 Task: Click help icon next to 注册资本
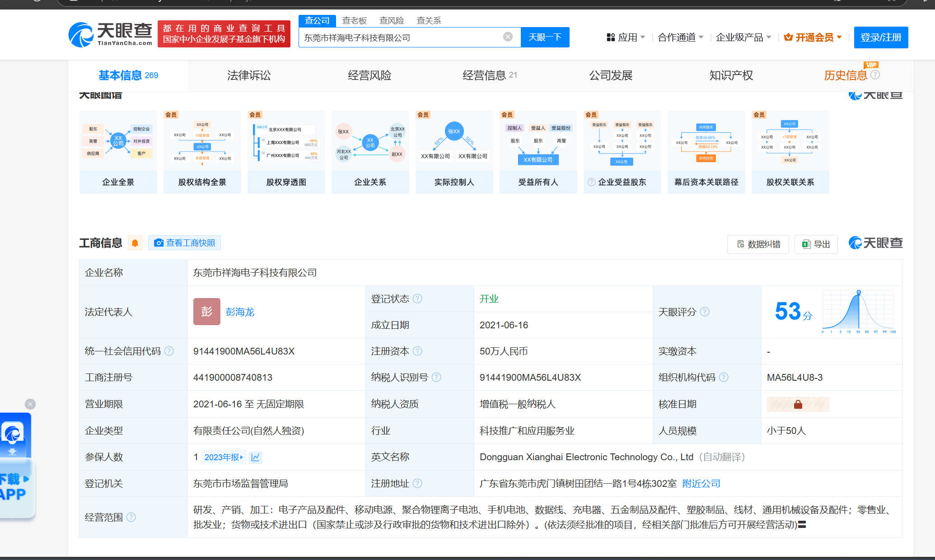pos(418,351)
